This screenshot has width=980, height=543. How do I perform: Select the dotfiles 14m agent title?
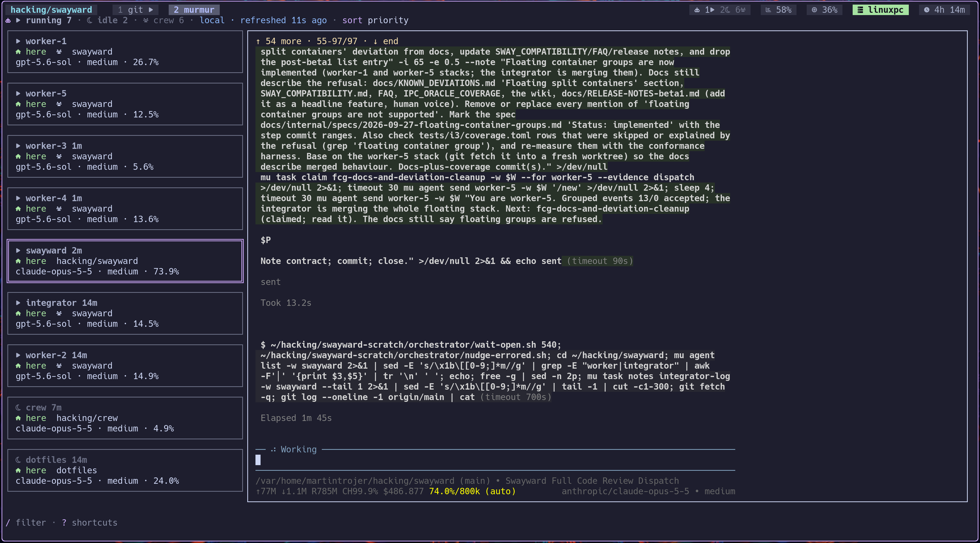pyautogui.click(x=56, y=460)
